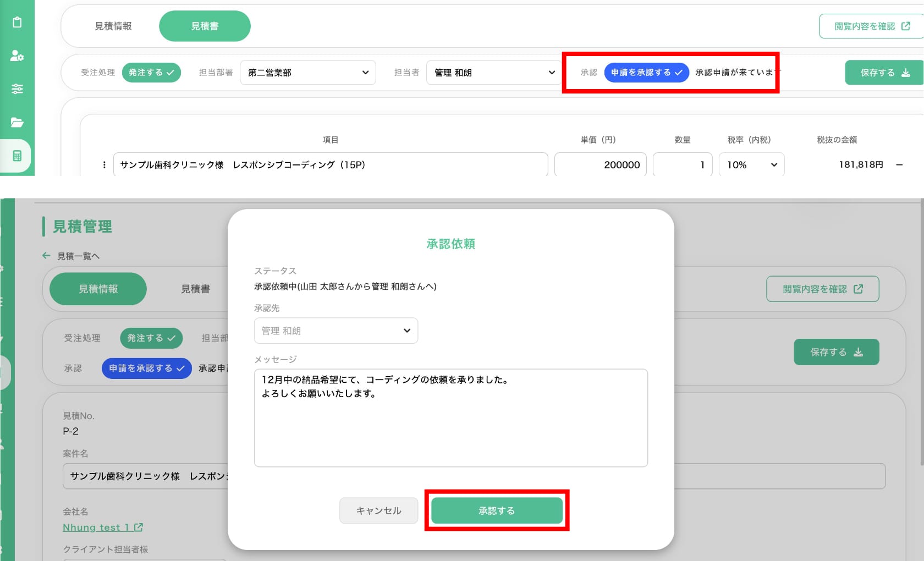Screen dimensions: 924x561
Task: Remove the line item with minus icon
Action: click(x=899, y=164)
